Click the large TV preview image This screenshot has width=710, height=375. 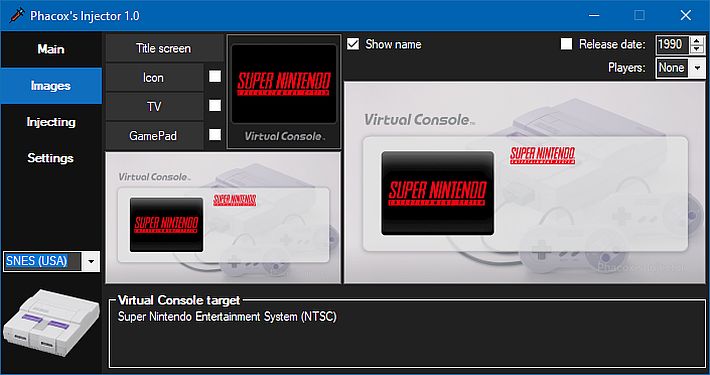click(x=524, y=183)
